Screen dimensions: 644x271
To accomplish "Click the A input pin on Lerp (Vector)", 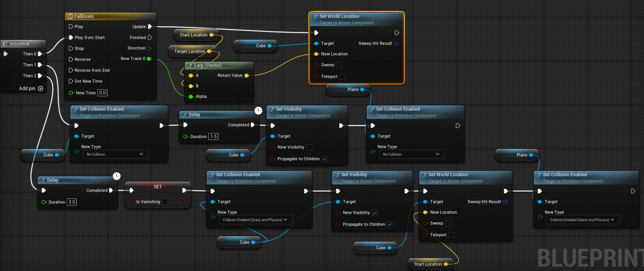I will tap(191, 76).
